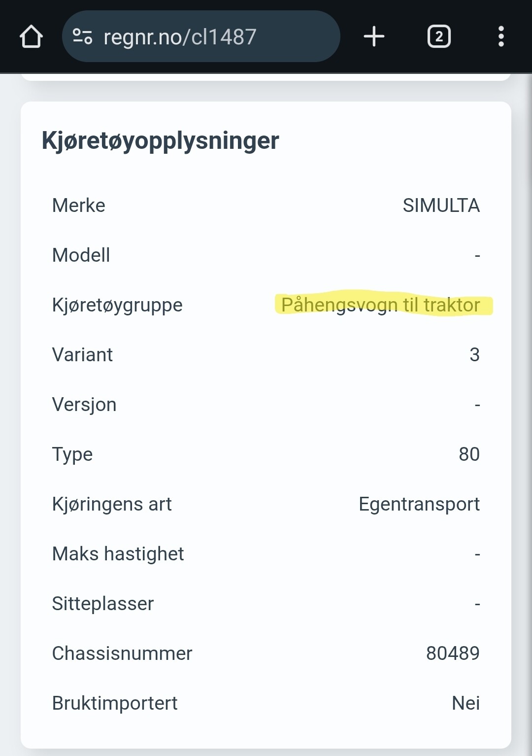Tap the Kjøretøygruppe label
The image size is (532, 756).
click(x=117, y=305)
